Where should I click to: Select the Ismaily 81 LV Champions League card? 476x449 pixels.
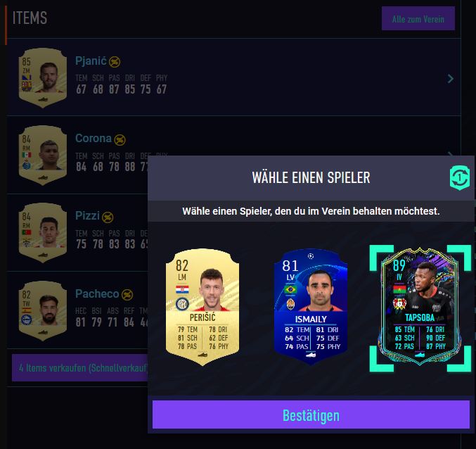(x=311, y=307)
